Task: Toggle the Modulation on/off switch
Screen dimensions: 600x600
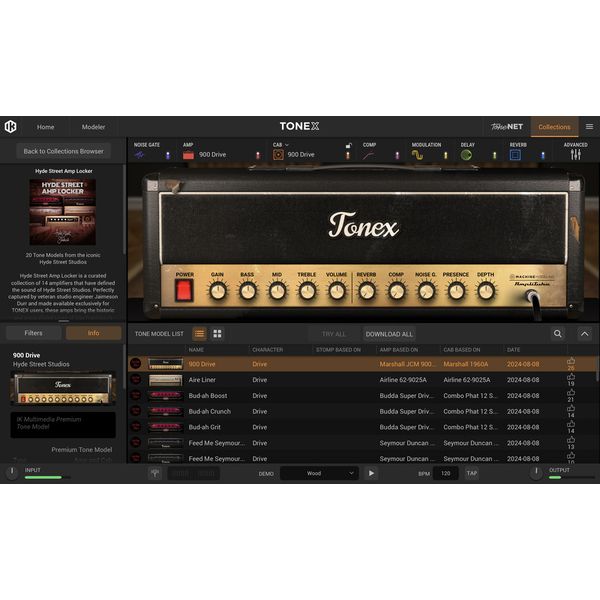Action: [x=445, y=155]
